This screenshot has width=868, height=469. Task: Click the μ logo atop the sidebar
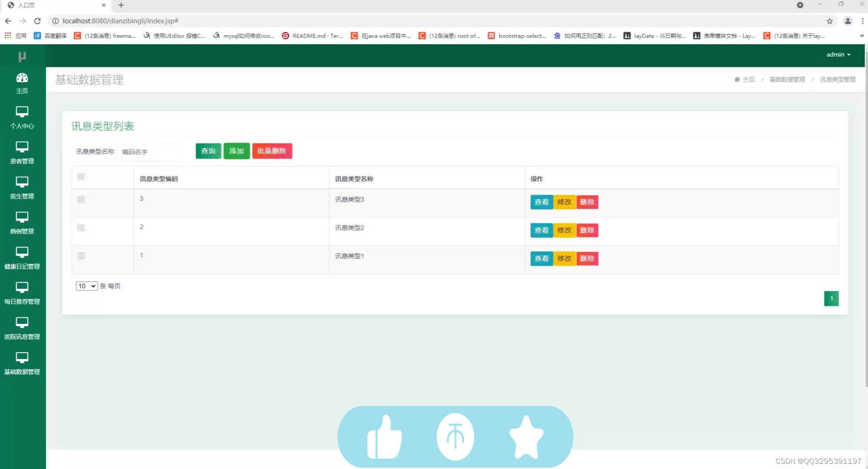(x=22, y=56)
